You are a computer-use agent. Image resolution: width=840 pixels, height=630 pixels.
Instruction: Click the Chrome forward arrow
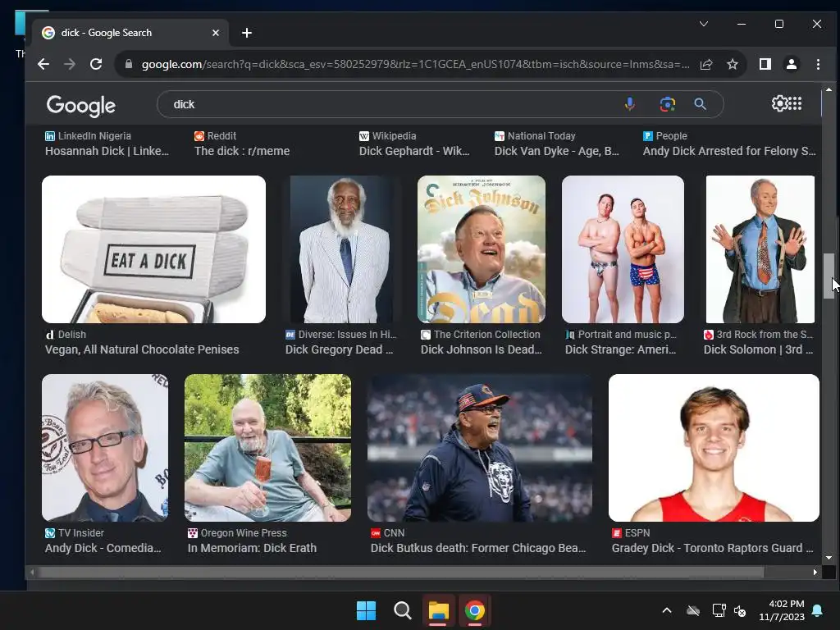(70, 64)
